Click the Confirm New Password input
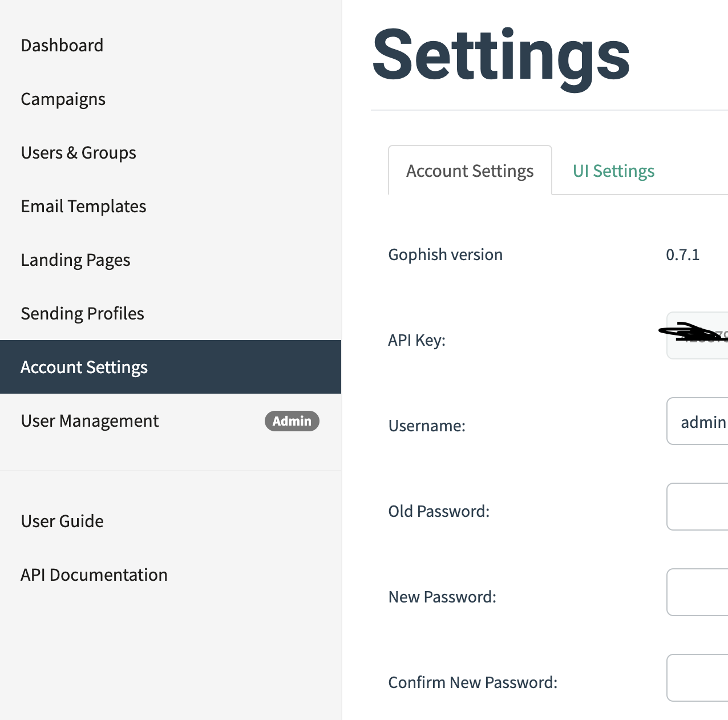This screenshot has height=720, width=728. point(697,678)
